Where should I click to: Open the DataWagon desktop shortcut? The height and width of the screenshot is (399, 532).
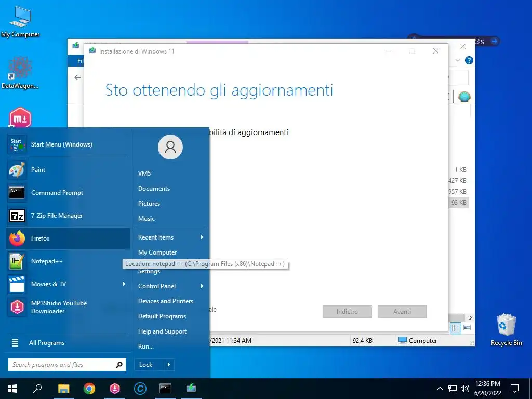tap(20, 73)
